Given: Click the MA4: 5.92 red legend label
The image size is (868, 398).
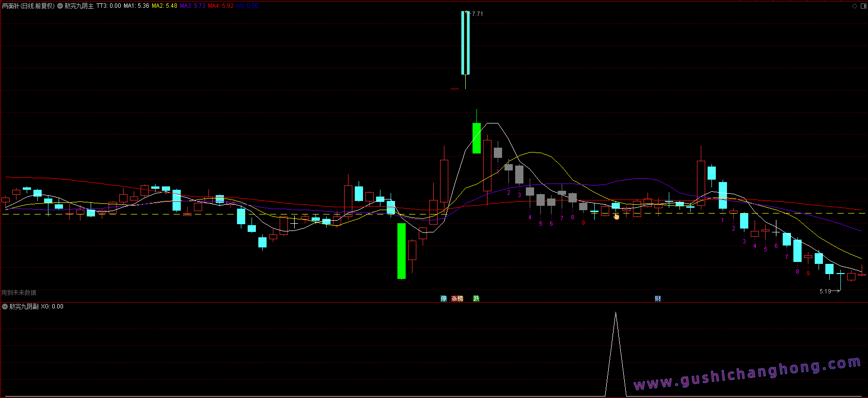Looking at the screenshot, I should [221, 6].
